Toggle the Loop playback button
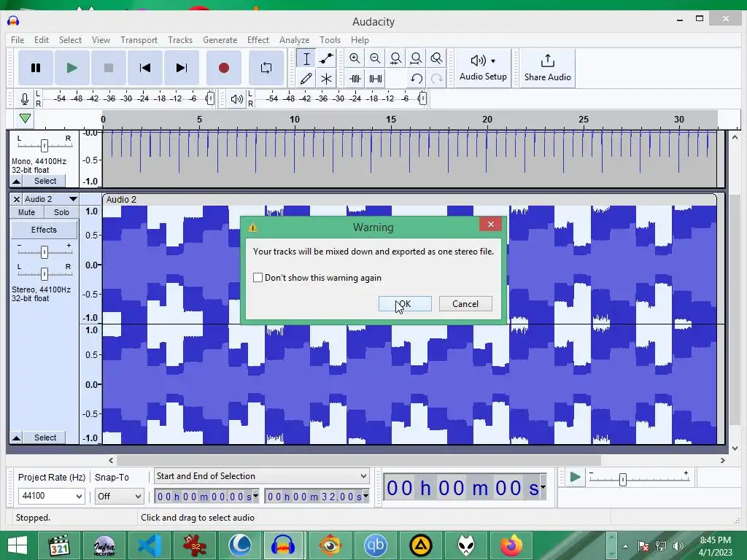The height and width of the screenshot is (560, 747). click(266, 68)
